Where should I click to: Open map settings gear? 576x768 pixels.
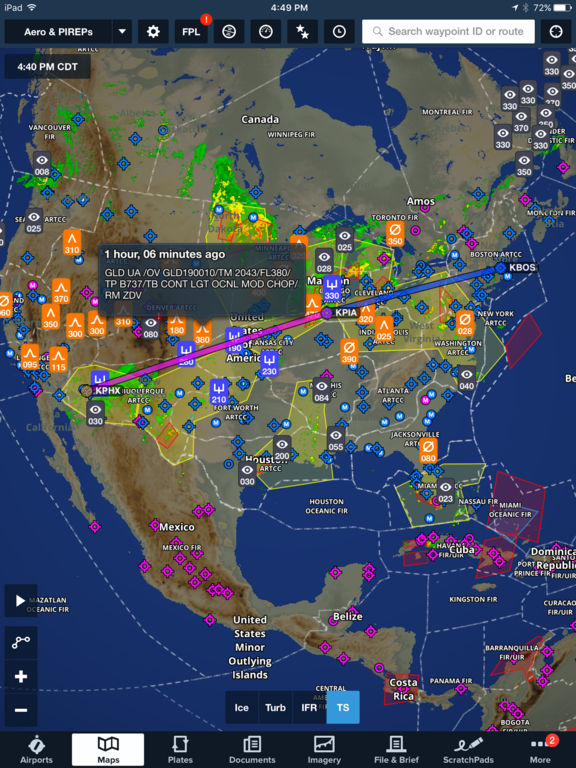click(153, 32)
